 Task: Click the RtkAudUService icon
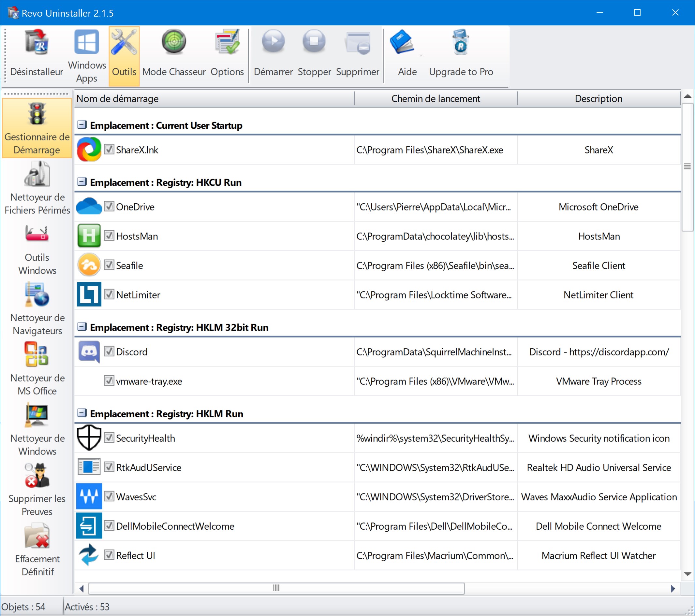point(89,467)
